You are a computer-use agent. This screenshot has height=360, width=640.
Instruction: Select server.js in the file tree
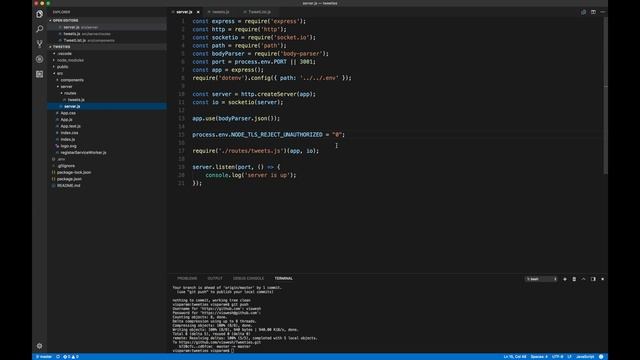point(107,107)
